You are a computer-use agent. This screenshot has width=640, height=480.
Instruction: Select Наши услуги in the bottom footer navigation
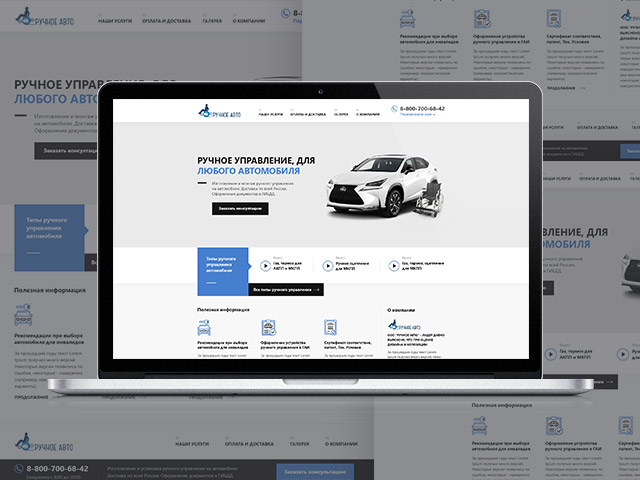(192, 444)
